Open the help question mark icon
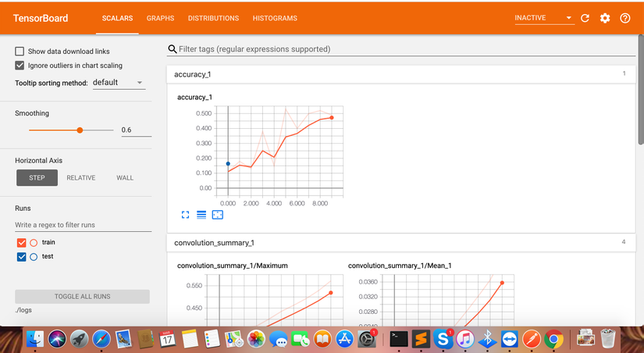Viewport: 644px width, 353px height. pos(625,18)
